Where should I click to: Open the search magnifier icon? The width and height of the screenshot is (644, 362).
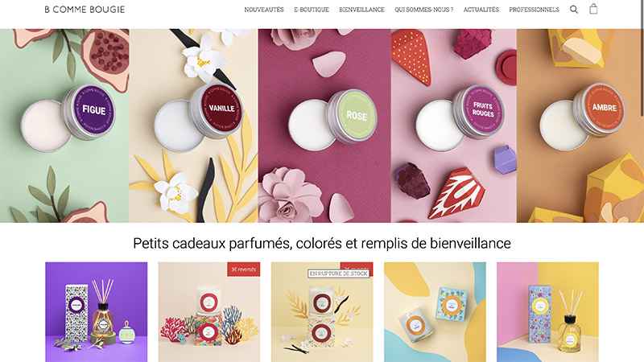click(x=574, y=10)
